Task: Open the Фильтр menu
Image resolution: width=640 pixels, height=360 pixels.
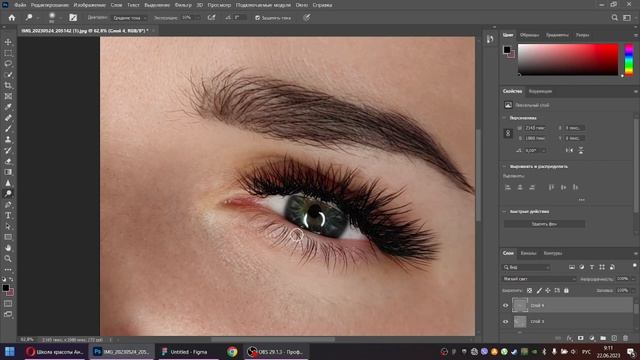Action: click(x=183, y=5)
